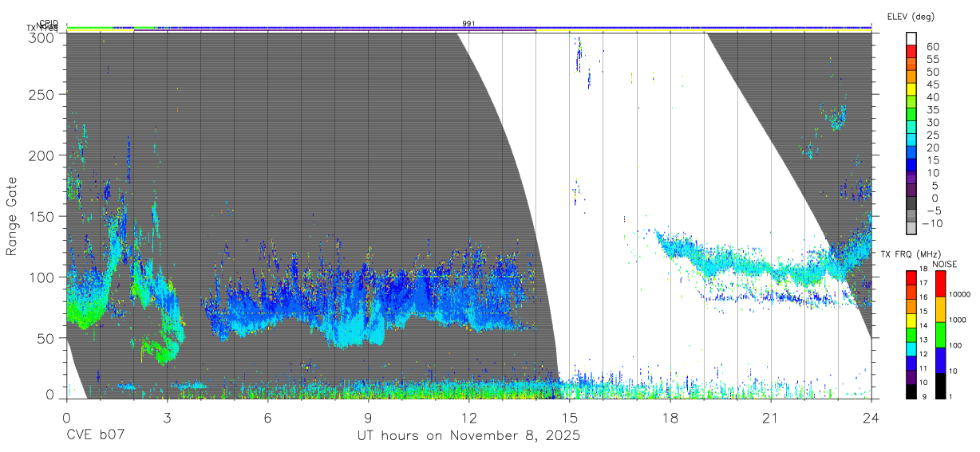
Task: Click the noise legend value 100
Action: tap(954, 345)
